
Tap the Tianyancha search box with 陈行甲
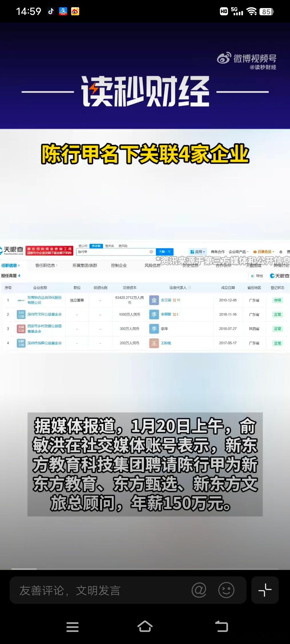(x=116, y=252)
